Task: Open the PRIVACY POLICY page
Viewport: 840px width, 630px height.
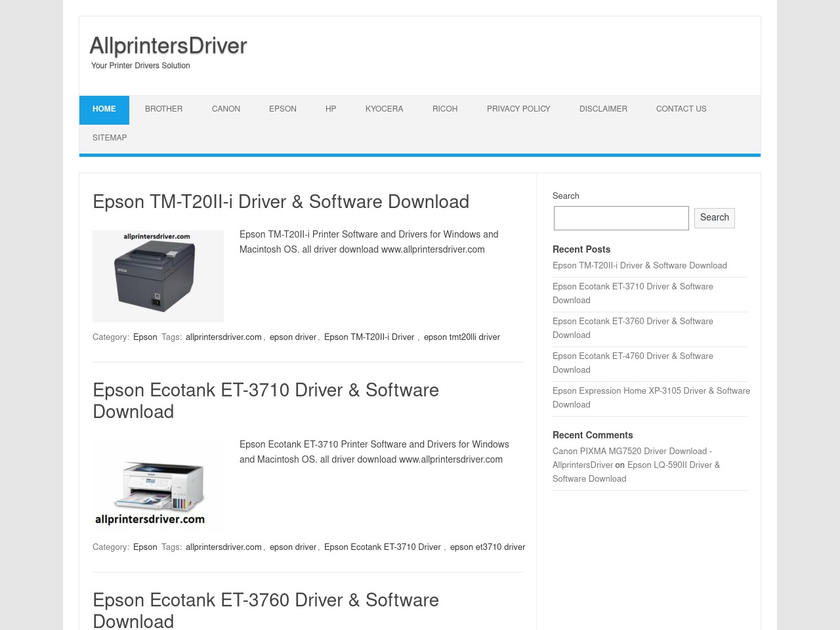Action: pos(518,110)
